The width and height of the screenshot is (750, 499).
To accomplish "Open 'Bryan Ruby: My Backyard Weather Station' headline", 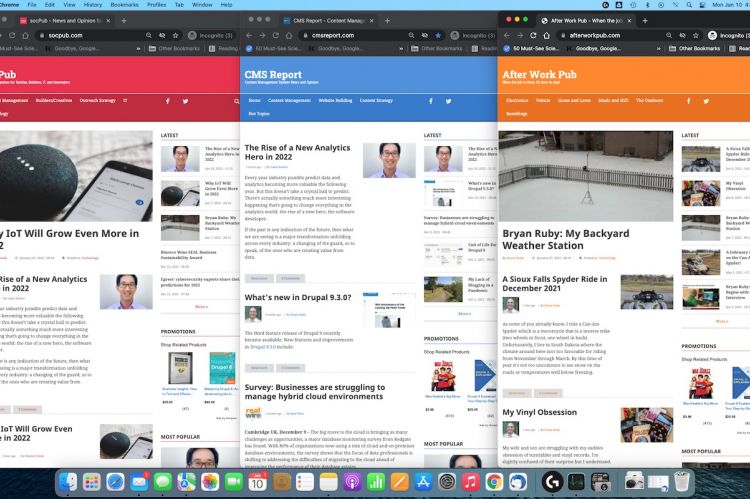I will click(566, 240).
